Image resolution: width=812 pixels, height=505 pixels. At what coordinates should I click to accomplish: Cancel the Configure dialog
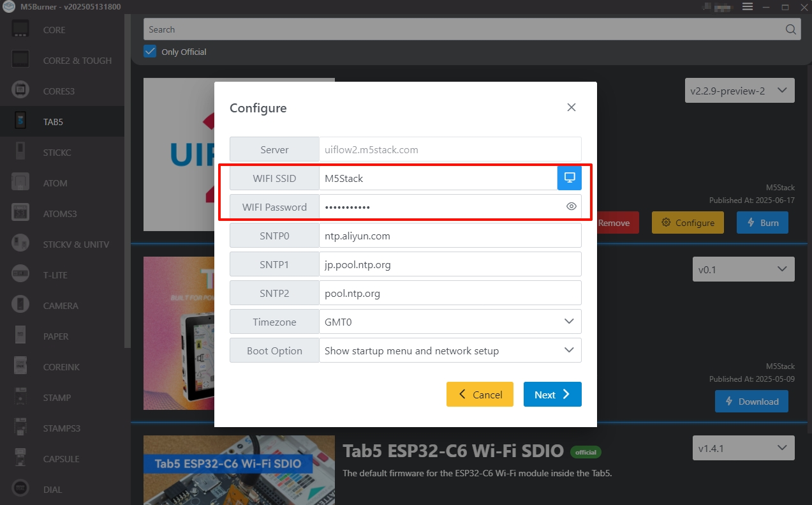point(480,395)
